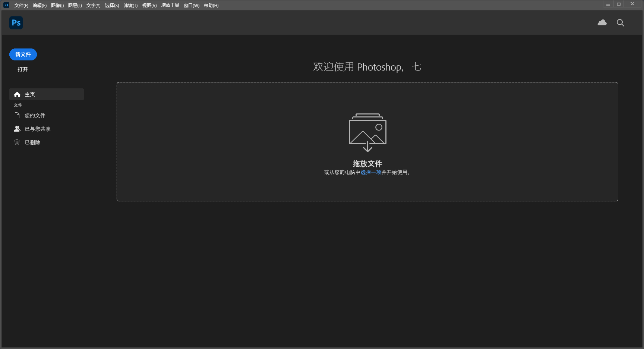Click the image upload illustration icon
This screenshot has height=349, width=644.
pos(367,132)
